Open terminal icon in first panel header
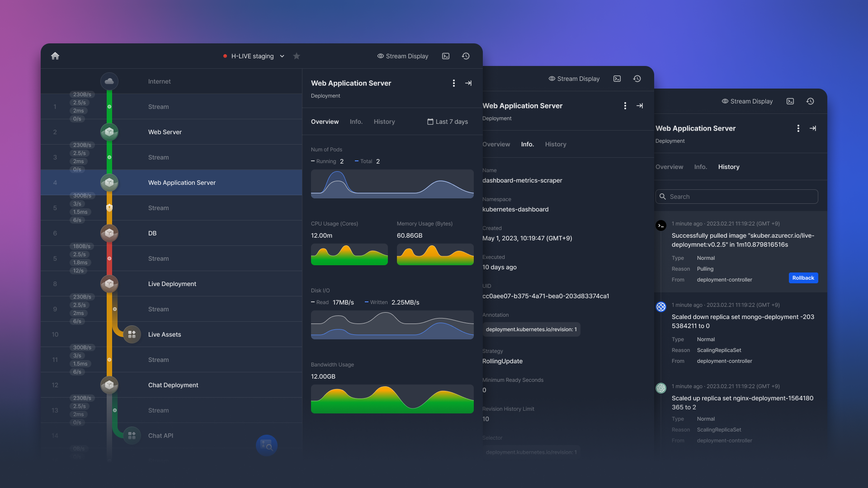Image resolution: width=868 pixels, height=488 pixels. 446,56
